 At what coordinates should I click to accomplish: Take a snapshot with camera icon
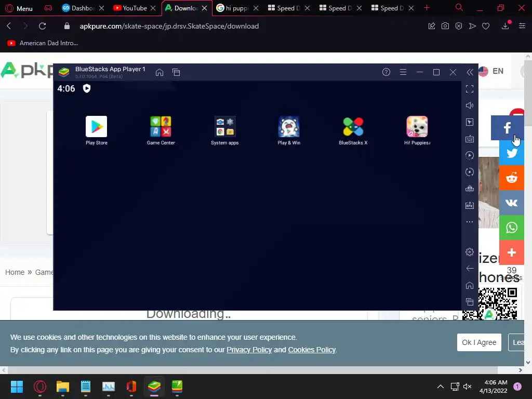445,26
